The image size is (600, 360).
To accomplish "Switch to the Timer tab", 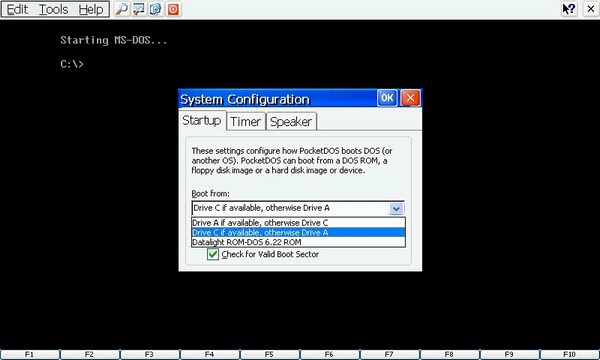I will tap(246, 122).
